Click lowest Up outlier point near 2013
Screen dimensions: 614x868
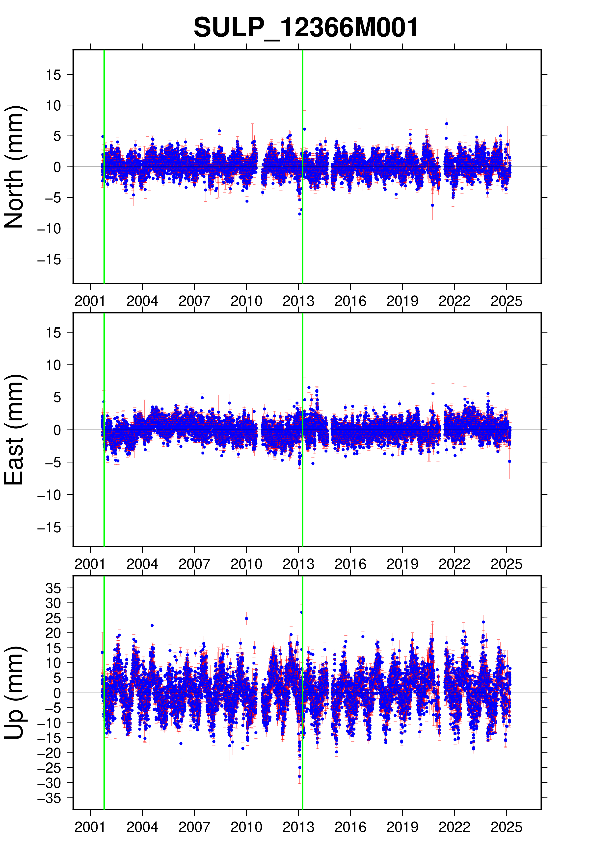tap(300, 776)
